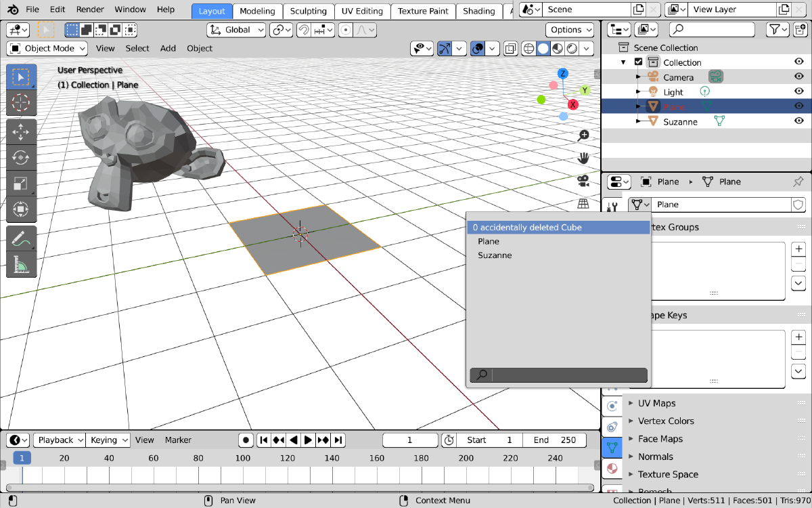Click the Y axis on navigation gizmo
Image resolution: width=812 pixels, height=508 pixels.
pyautogui.click(x=585, y=90)
